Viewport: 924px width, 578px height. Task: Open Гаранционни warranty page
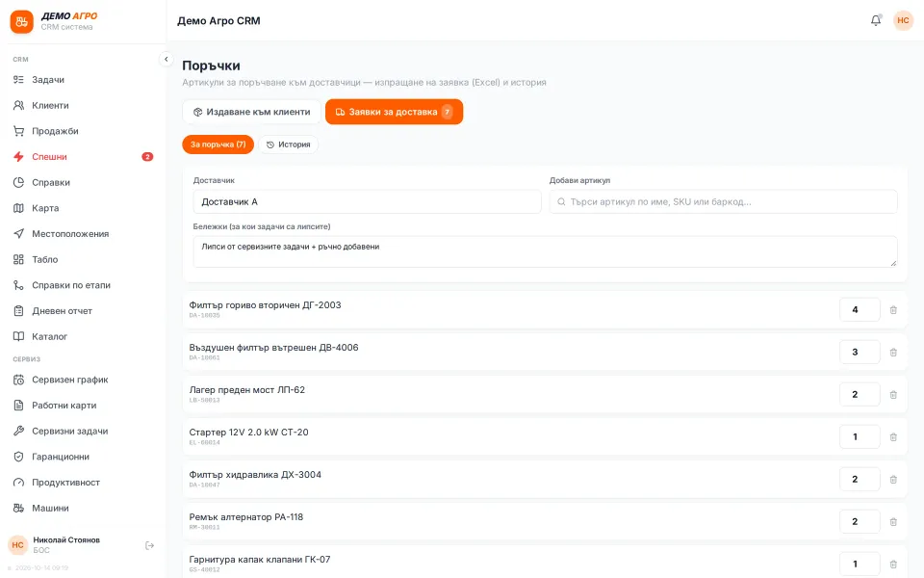(83, 457)
